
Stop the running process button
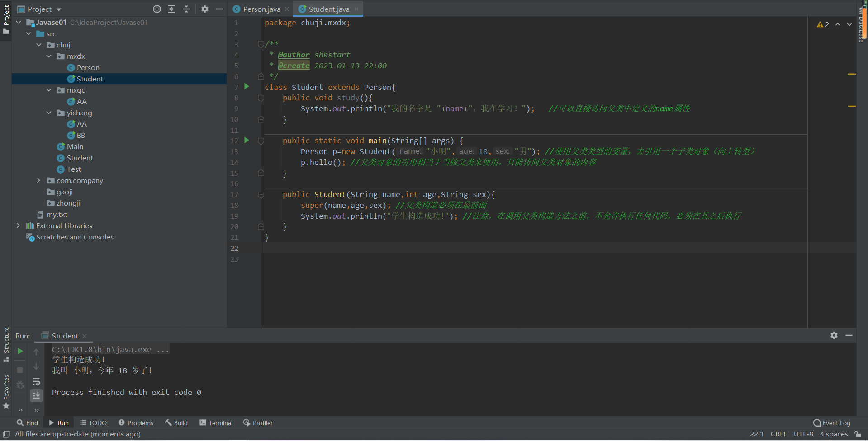pos(20,370)
